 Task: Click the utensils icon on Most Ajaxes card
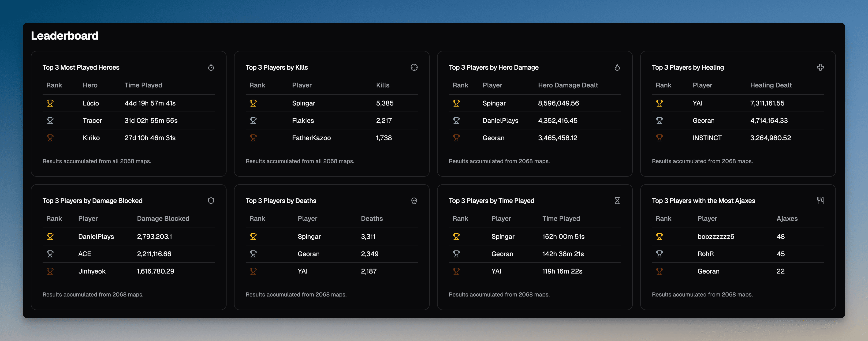[x=820, y=201]
